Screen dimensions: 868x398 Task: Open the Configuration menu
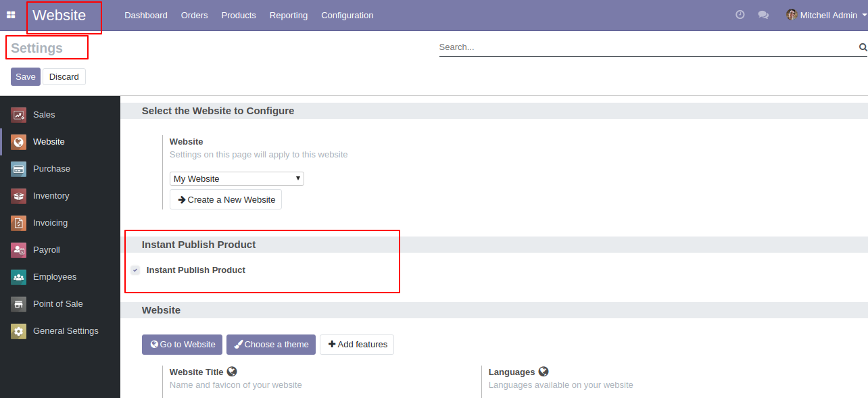pyautogui.click(x=347, y=15)
